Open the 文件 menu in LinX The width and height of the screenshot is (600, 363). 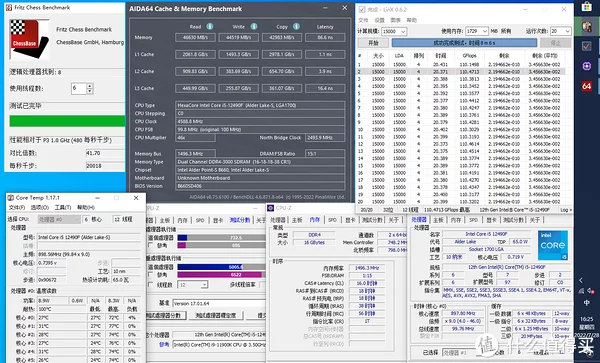click(363, 20)
